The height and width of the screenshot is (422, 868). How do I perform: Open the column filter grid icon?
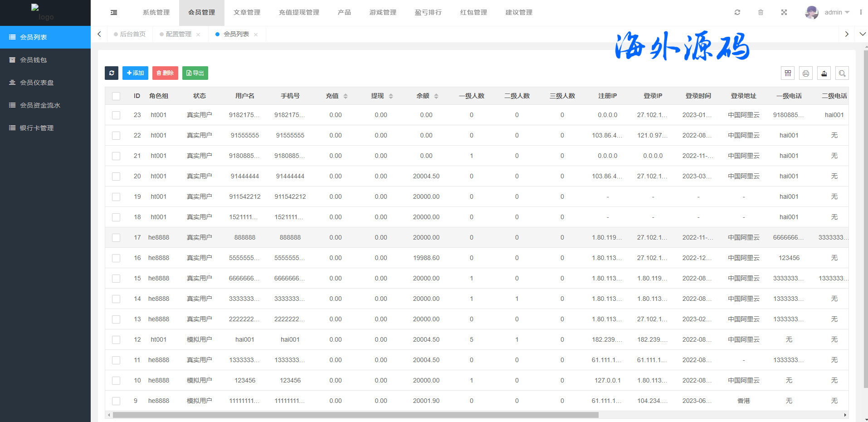click(x=788, y=74)
